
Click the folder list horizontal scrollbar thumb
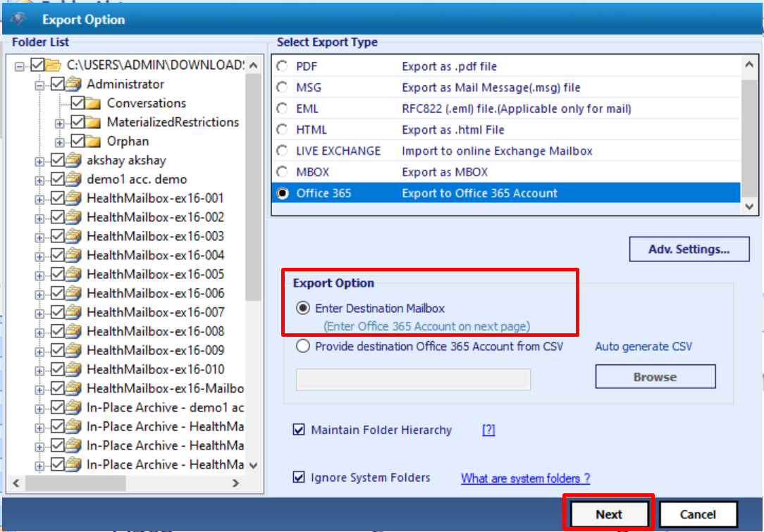(x=75, y=483)
